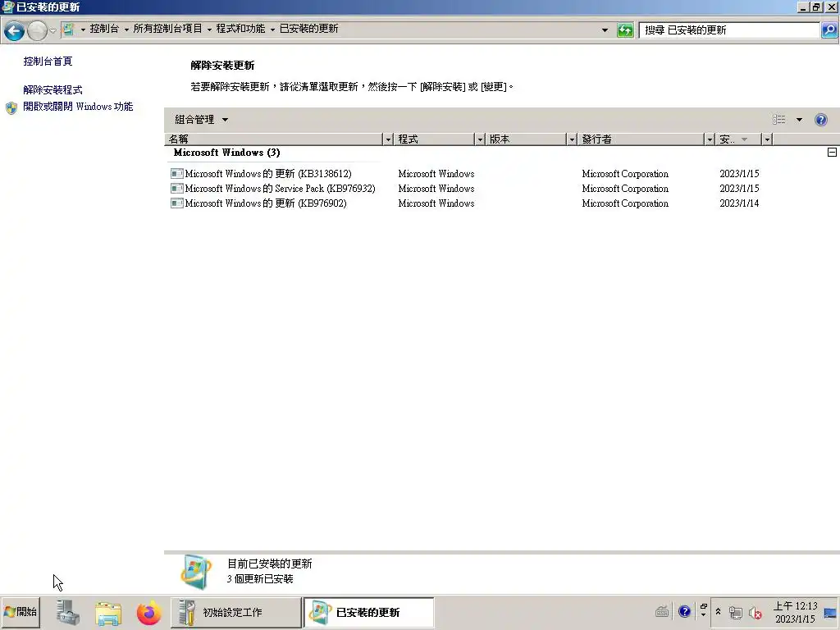Image resolution: width=840 pixels, height=630 pixels.
Task: Open the 組合管理 menu
Action: point(201,120)
